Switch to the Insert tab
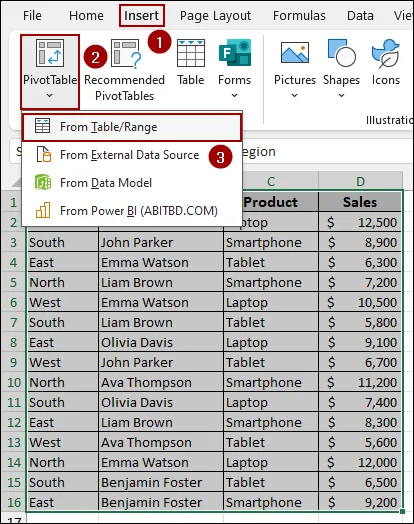 [142, 15]
